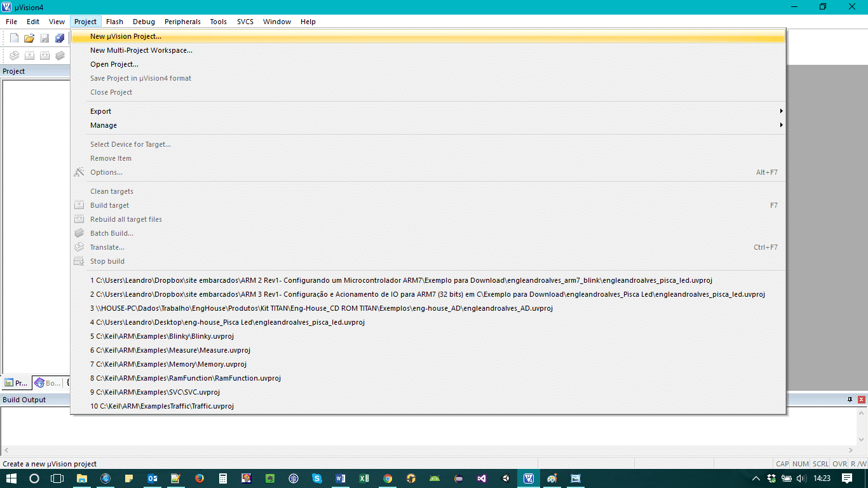Screen dimensions: 868x488
Task: Select New Multi-Project Workspace
Action: click(x=141, y=50)
